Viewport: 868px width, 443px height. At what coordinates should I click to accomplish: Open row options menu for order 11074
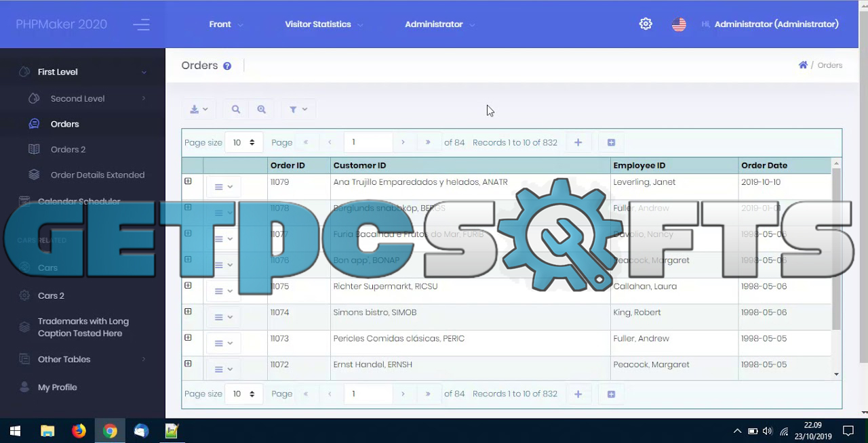coord(223,317)
